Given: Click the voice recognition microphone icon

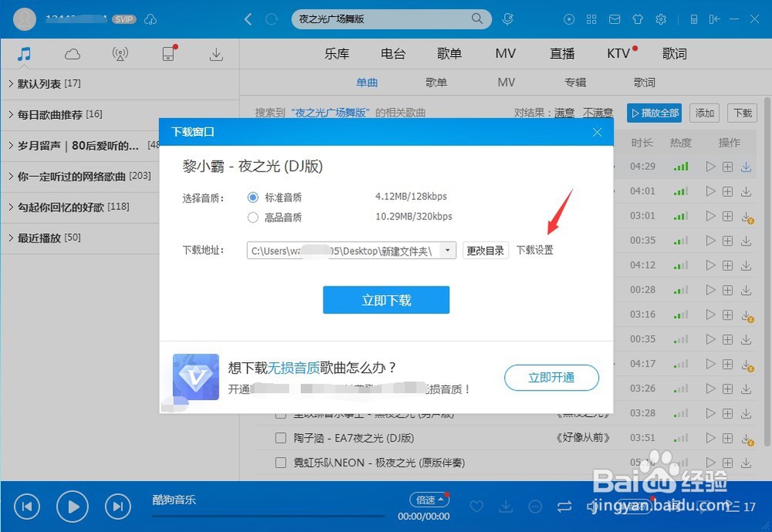Looking at the screenshot, I should [508, 19].
